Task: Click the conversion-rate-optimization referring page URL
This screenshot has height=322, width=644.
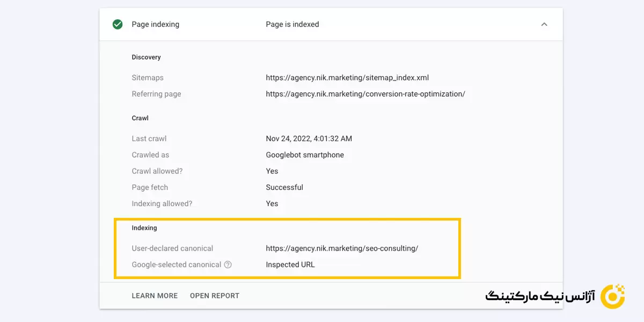Action: click(365, 94)
